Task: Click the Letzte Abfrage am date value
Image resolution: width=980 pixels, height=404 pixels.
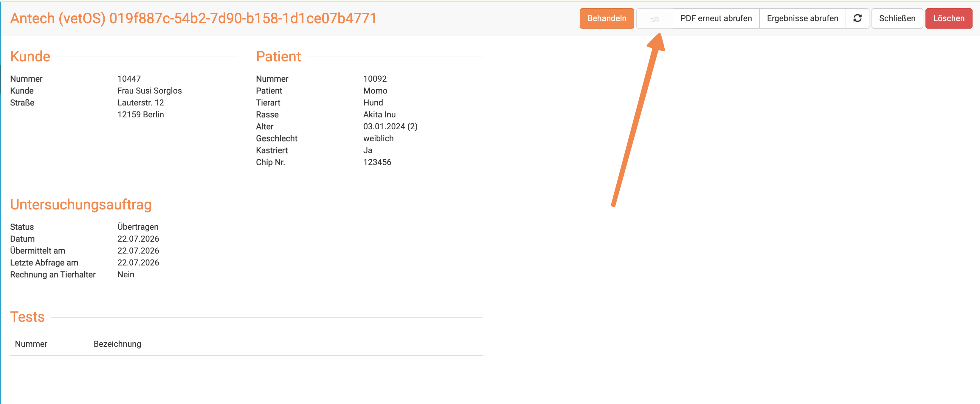Action: [138, 262]
